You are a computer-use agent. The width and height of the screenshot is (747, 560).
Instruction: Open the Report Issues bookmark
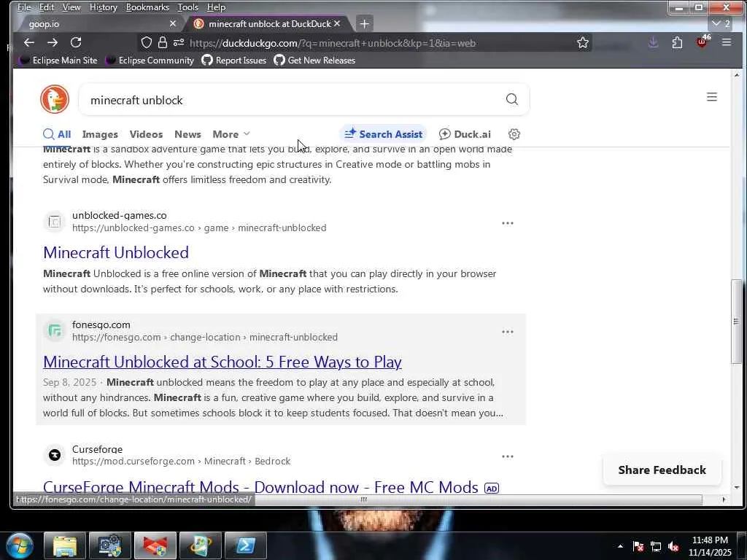(234, 61)
